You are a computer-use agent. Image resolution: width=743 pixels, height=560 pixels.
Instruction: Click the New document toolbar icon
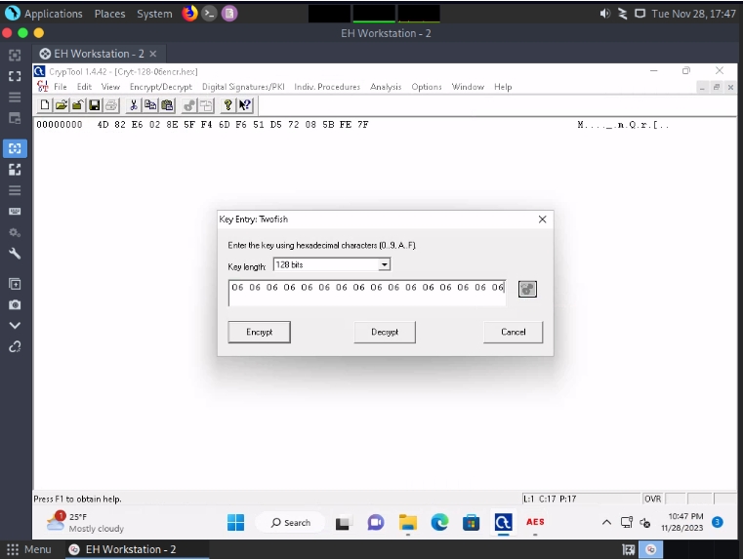click(45, 105)
